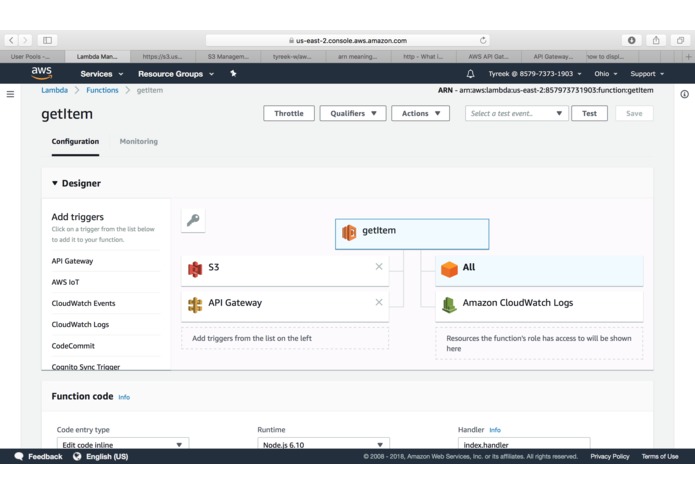Go to Lambda breadcrumb link

point(55,90)
